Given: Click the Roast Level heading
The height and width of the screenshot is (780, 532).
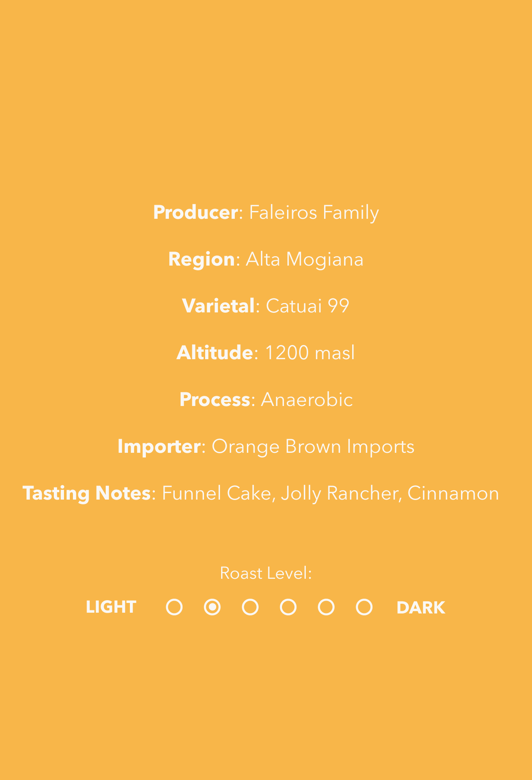Looking at the screenshot, I should (x=266, y=573).
